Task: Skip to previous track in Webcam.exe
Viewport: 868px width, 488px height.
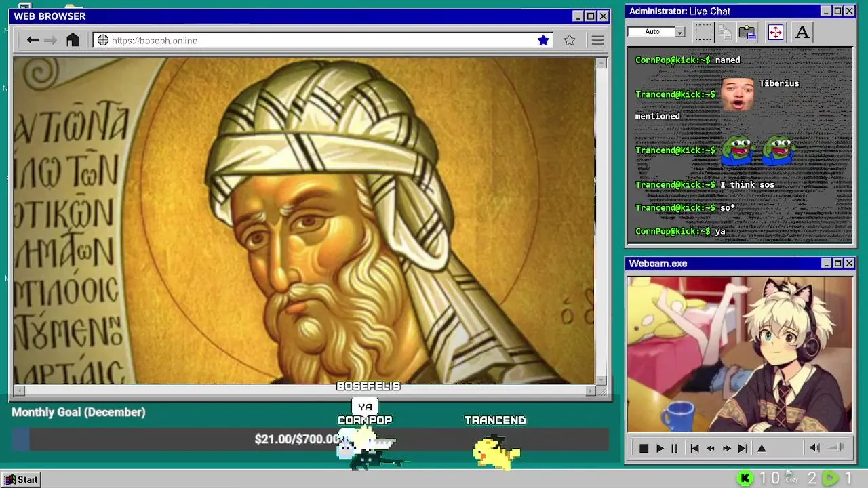Action: click(694, 448)
